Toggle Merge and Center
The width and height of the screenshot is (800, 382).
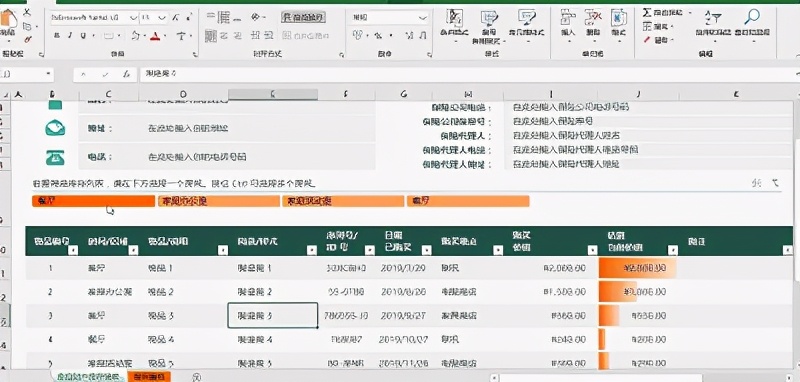coord(306,36)
